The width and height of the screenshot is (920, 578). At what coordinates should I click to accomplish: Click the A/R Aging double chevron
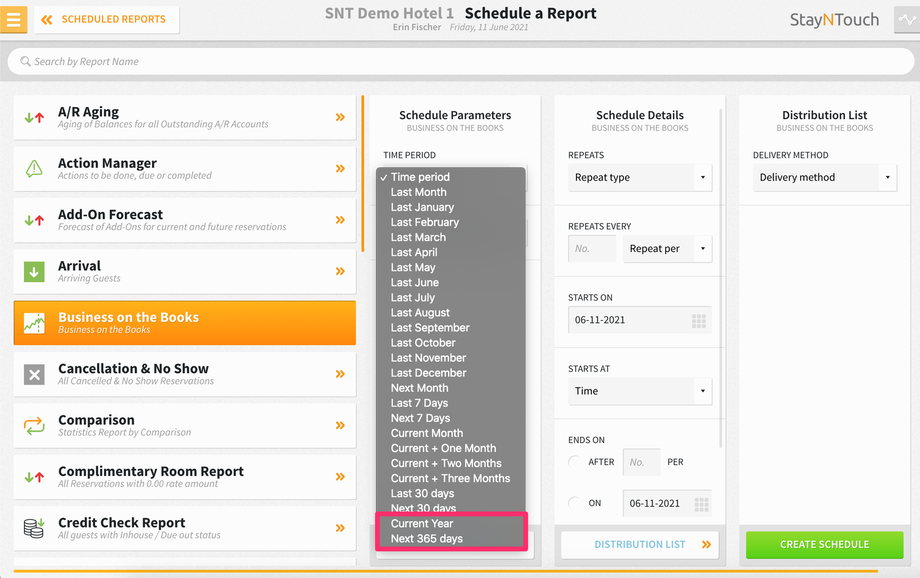pos(340,117)
